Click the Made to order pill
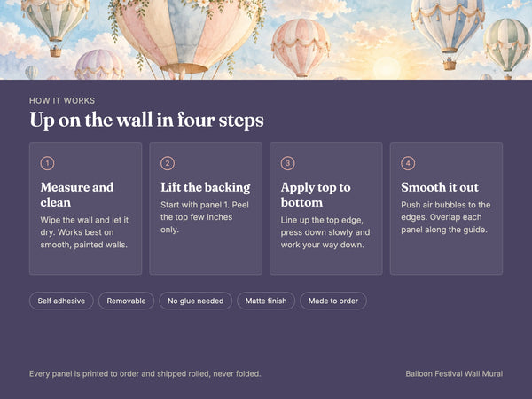Screen dimensions: 532x399 333,301
